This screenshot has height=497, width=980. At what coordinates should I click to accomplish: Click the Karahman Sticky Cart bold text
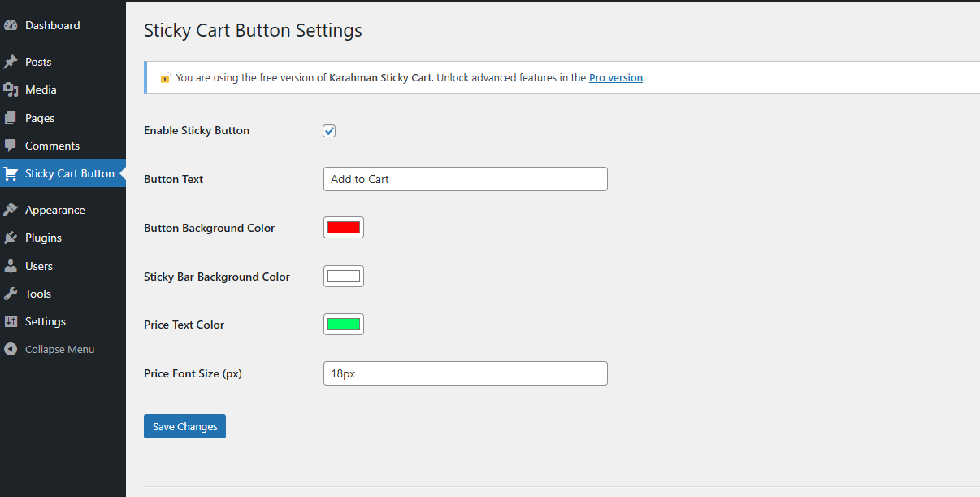380,78
